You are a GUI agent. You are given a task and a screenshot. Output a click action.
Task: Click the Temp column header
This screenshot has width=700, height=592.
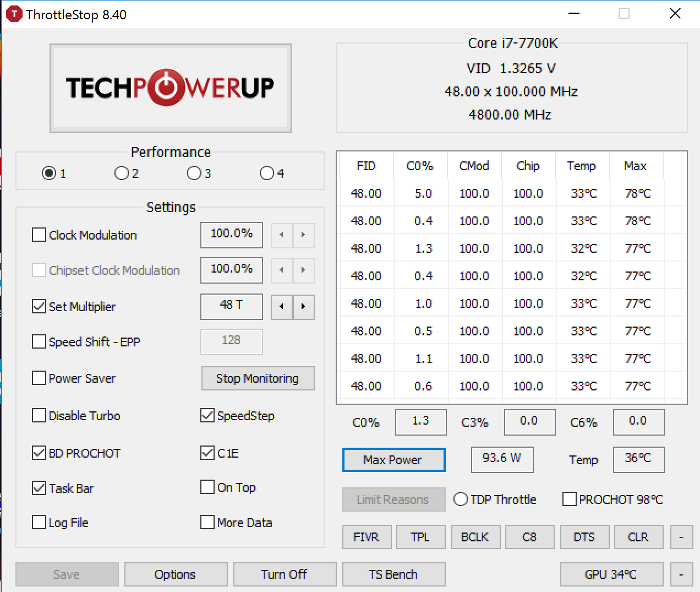pyautogui.click(x=582, y=166)
